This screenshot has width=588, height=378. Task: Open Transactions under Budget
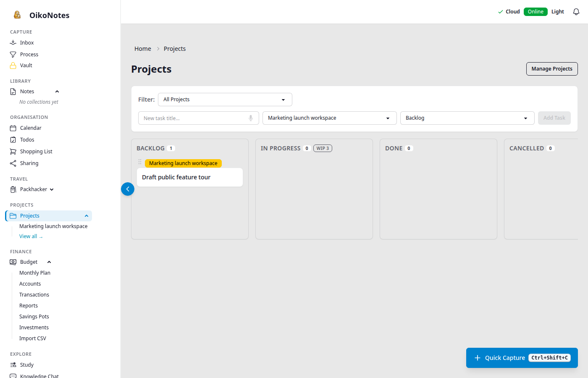(34, 295)
